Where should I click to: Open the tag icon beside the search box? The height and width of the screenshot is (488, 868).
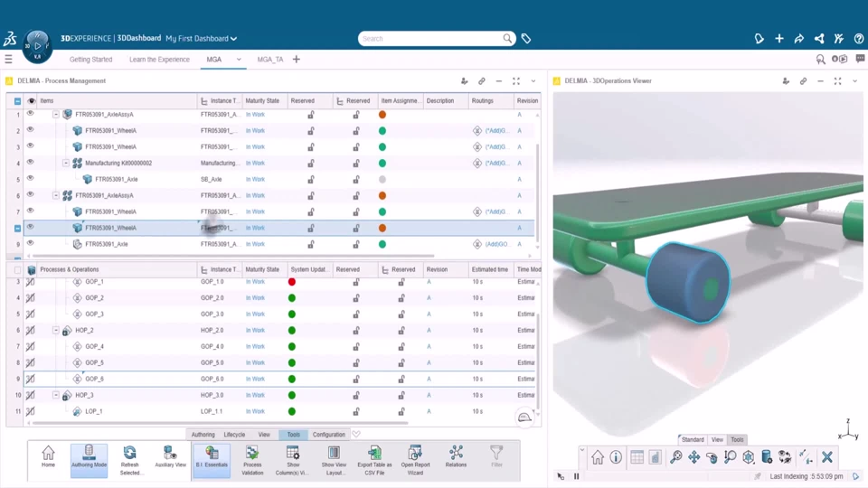[526, 38]
